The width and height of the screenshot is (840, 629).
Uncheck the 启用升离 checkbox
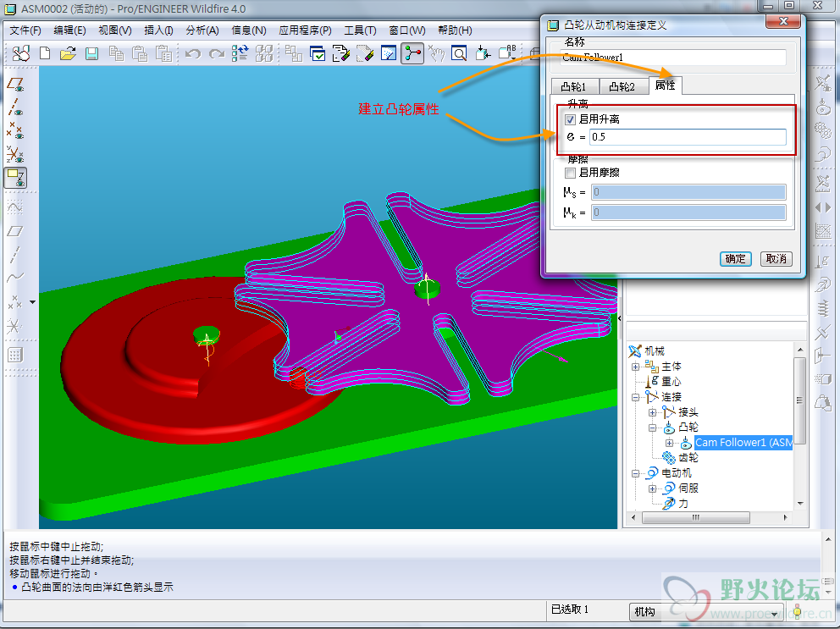tap(571, 119)
